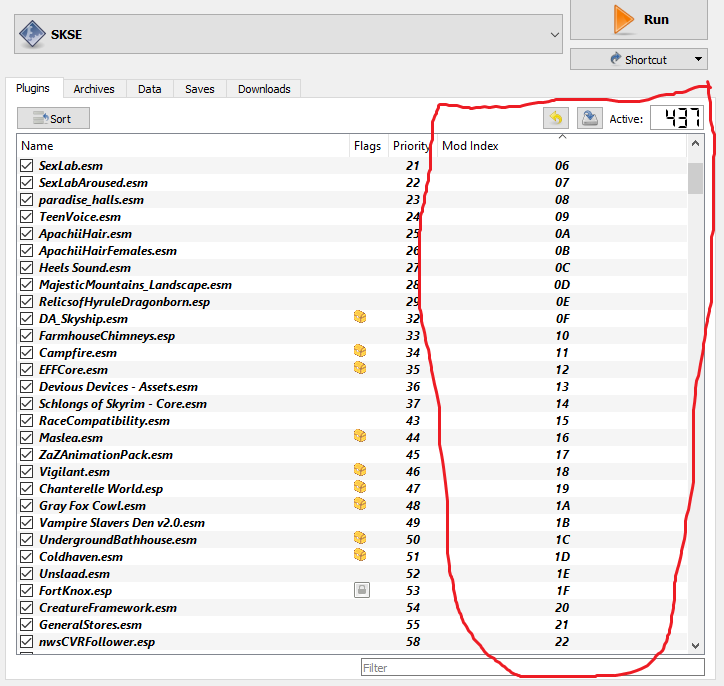Click archive flag icon for UndergroundBathhouse.esm
This screenshot has height=686, width=724.
[x=360, y=538]
